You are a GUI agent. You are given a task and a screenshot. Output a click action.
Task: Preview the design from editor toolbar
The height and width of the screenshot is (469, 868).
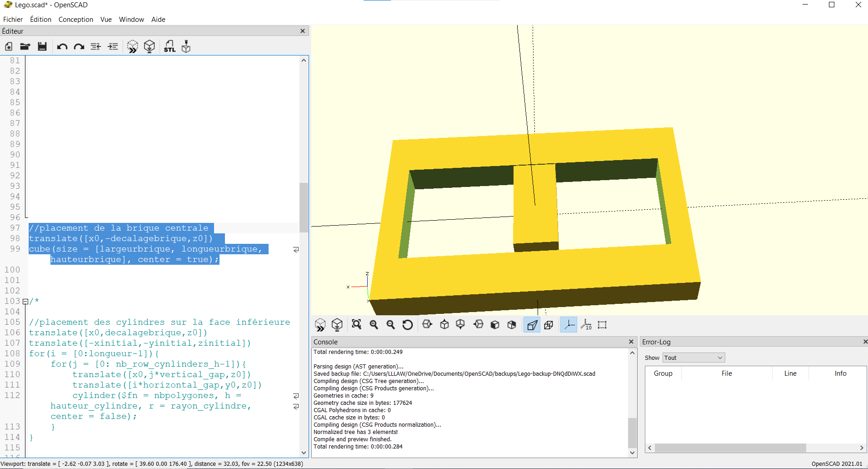133,46
